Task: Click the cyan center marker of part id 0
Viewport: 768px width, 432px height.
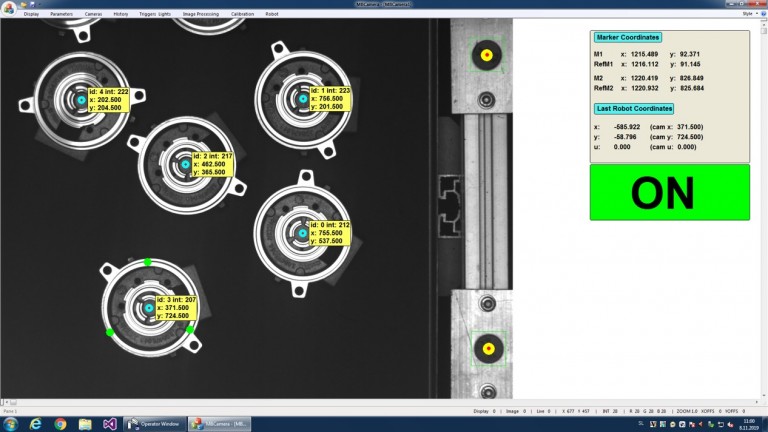Action: click(303, 233)
